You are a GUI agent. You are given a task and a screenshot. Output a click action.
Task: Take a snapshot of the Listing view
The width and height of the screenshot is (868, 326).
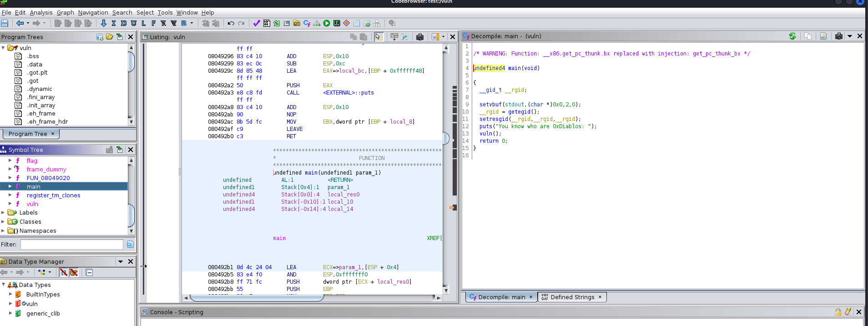coord(420,37)
